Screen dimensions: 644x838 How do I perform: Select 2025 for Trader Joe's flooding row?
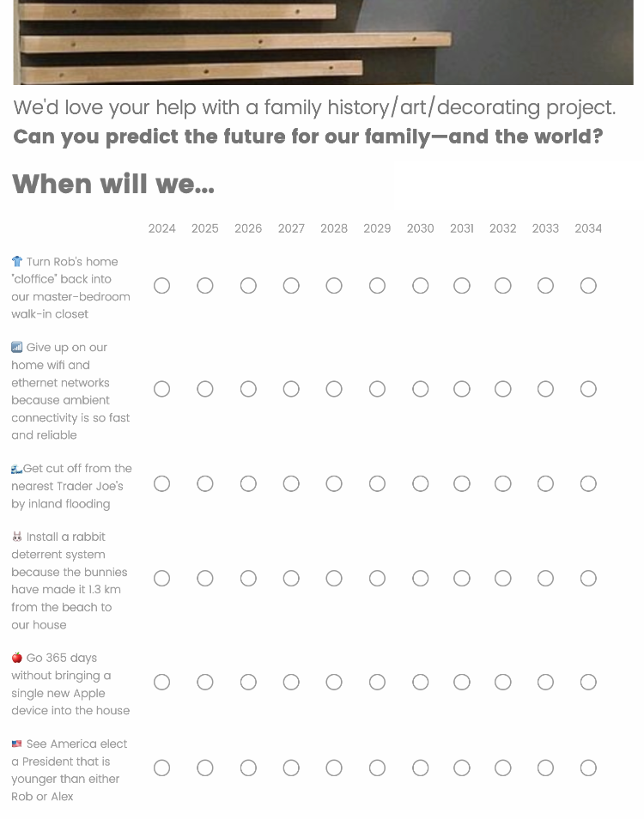[x=204, y=483]
